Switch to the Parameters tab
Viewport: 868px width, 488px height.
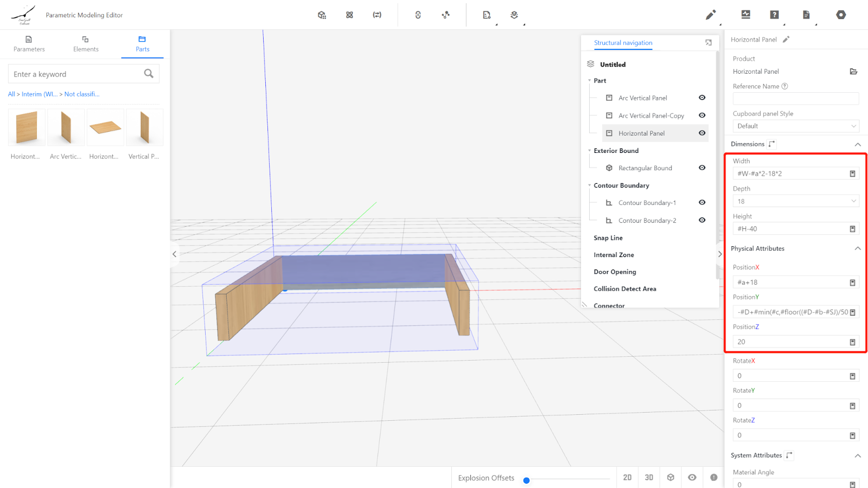pos(29,43)
